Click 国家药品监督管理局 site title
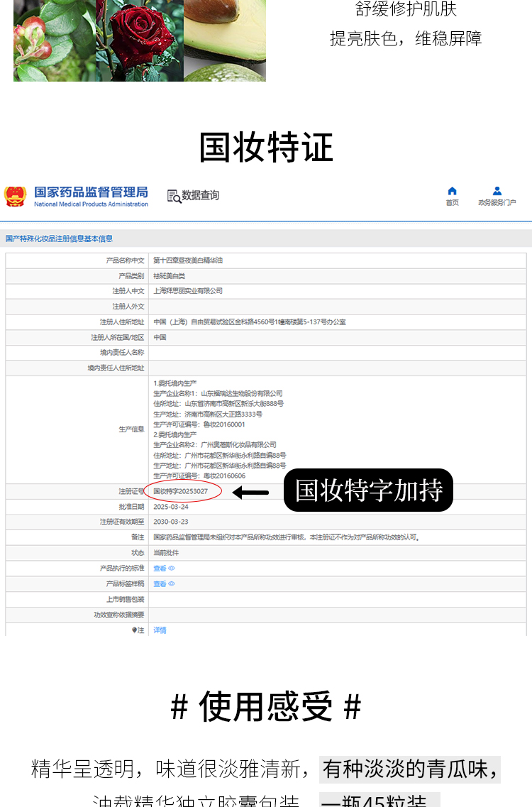 tap(91, 192)
